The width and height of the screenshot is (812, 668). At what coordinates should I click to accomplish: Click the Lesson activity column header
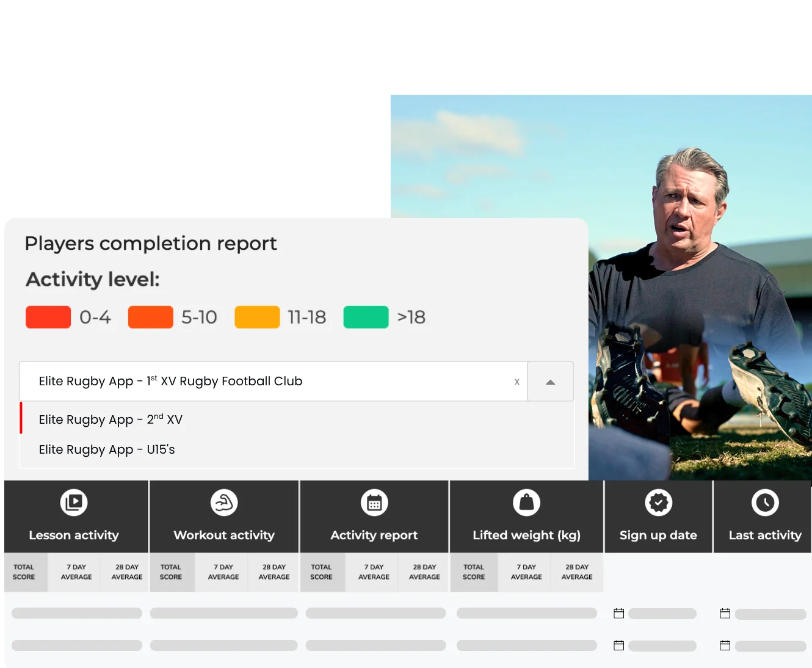click(x=76, y=517)
